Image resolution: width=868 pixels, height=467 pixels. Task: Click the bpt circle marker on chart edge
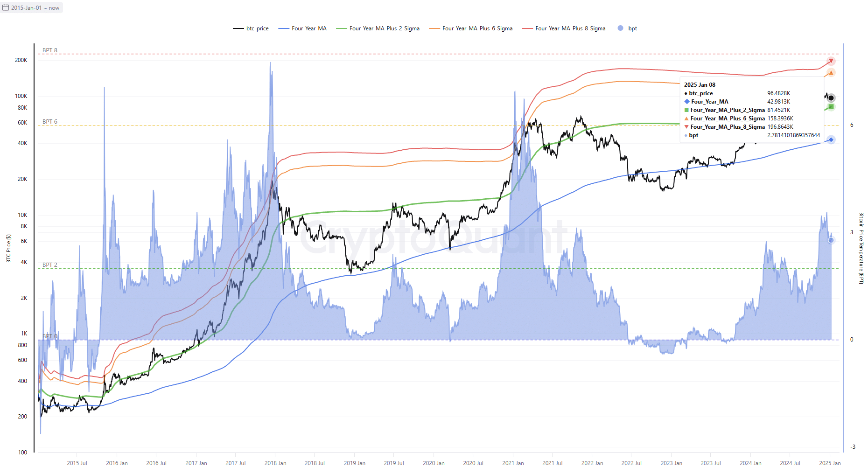[x=831, y=240]
